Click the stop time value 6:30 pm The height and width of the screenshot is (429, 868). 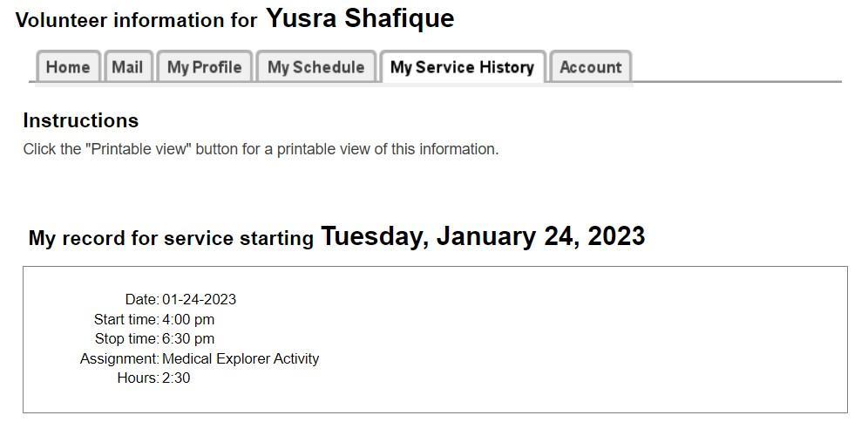pyautogui.click(x=188, y=338)
